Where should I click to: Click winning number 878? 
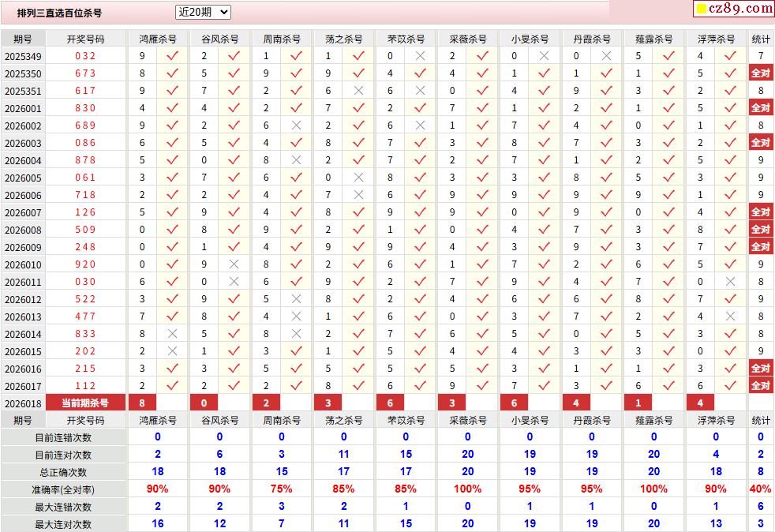pos(85,160)
